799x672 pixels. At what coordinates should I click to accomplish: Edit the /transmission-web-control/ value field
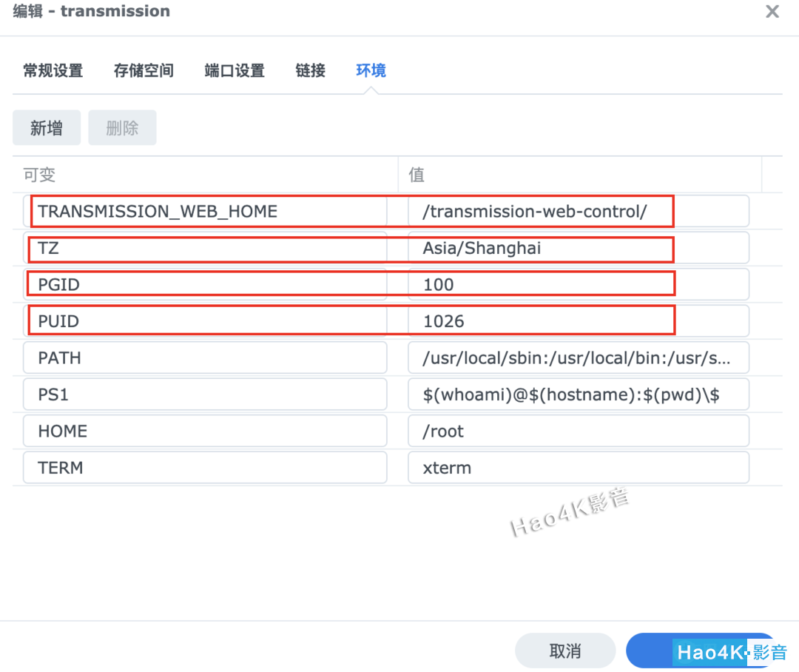pos(579,211)
